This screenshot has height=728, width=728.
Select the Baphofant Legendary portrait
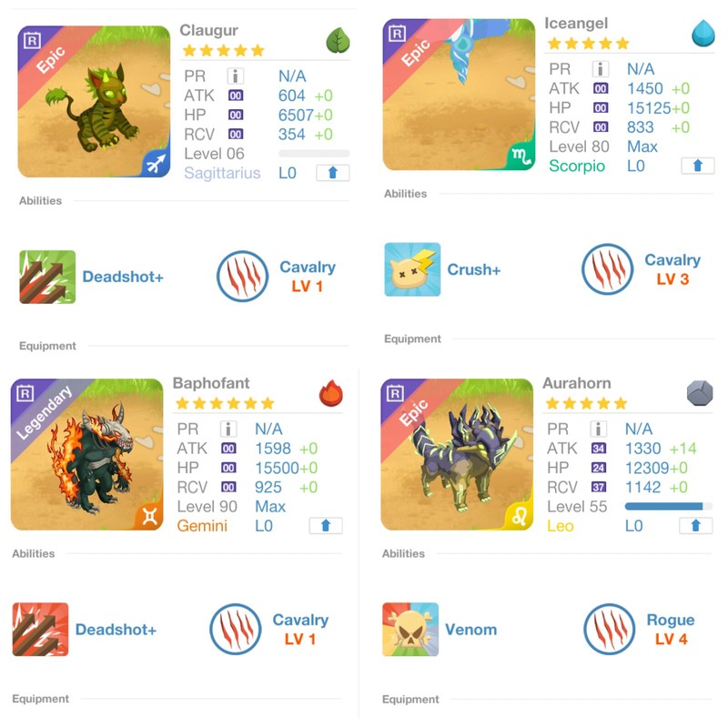click(86, 454)
